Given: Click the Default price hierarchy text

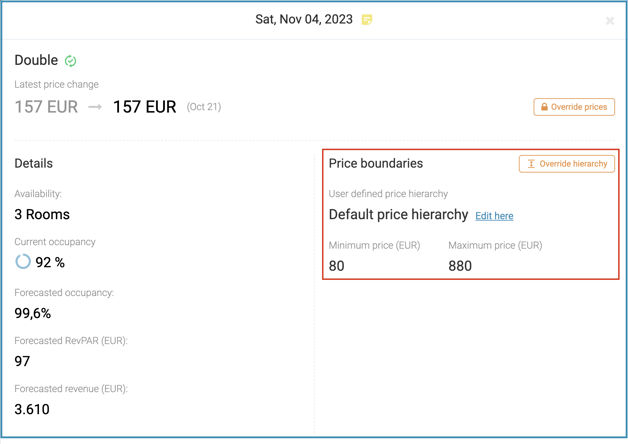Looking at the screenshot, I should 399,215.
